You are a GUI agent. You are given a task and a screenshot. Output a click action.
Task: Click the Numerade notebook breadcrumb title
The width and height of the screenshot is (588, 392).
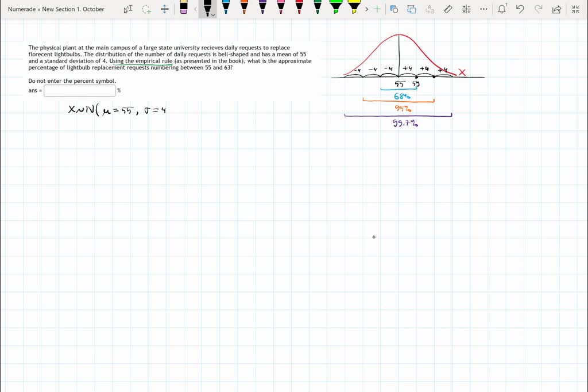(x=56, y=9)
